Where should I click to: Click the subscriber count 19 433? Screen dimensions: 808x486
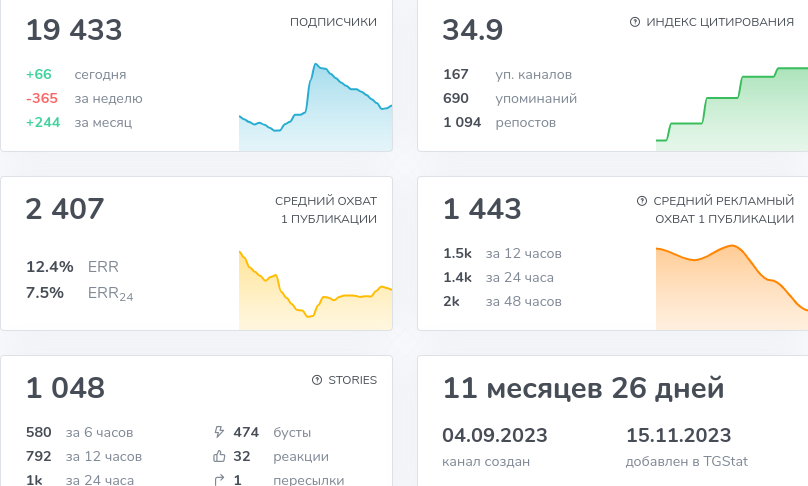[74, 30]
